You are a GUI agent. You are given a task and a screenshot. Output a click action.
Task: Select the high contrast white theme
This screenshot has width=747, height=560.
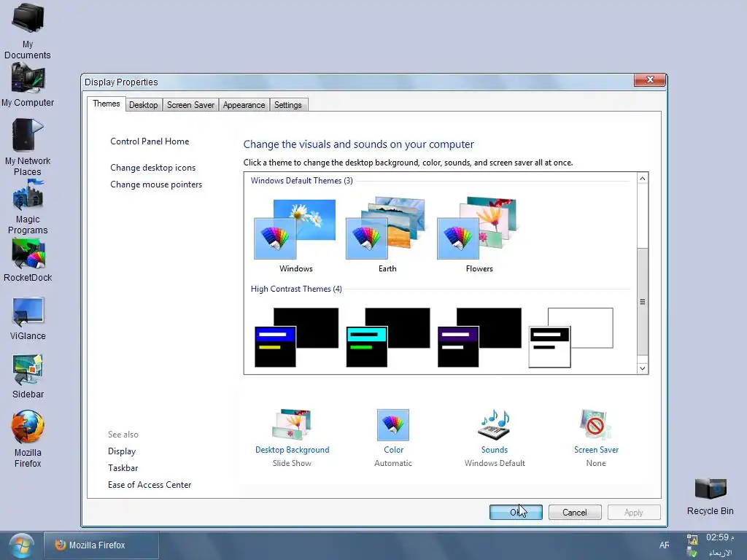[570, 337]
